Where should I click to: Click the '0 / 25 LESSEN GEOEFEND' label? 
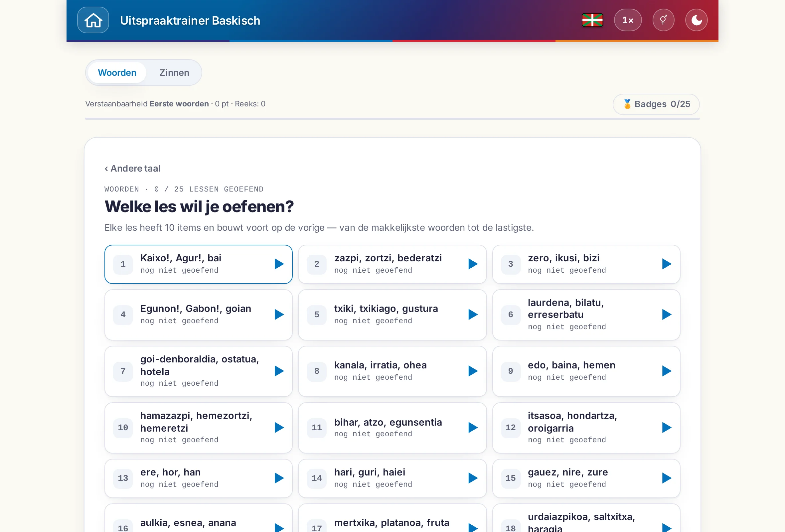pyautogui.click(x=209, y=189)
